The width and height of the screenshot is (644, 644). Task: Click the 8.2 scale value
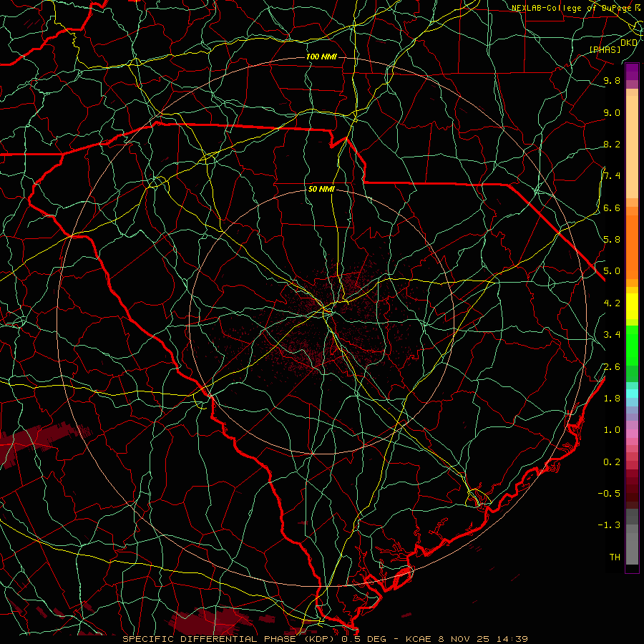coord(612,144)
